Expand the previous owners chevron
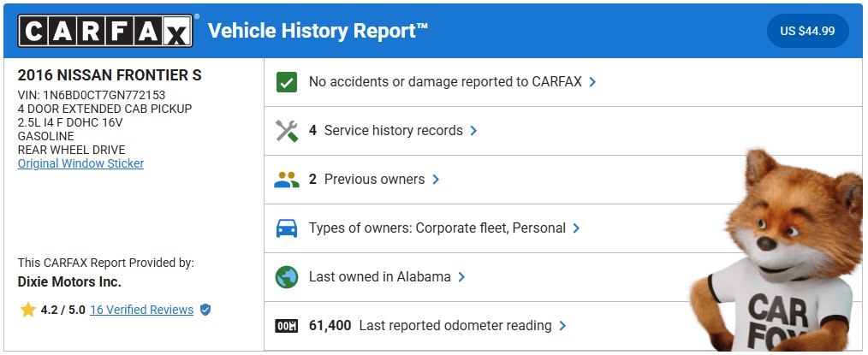This screenshot has height=355, width=868. coord(436,180)
